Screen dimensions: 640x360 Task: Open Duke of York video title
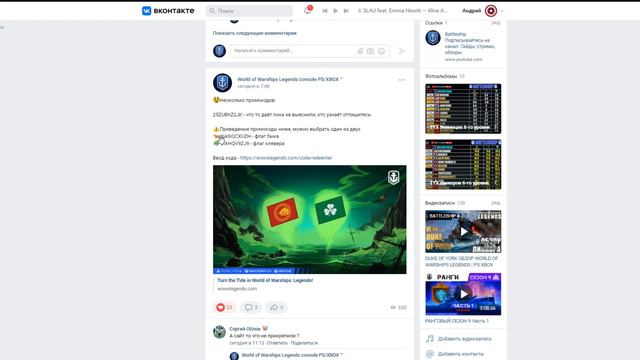461,262
